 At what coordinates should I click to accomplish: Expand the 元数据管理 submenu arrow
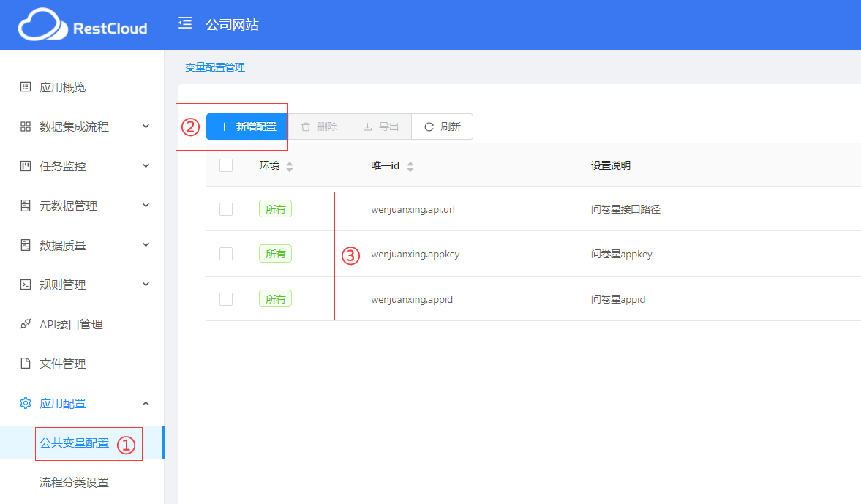146,206
